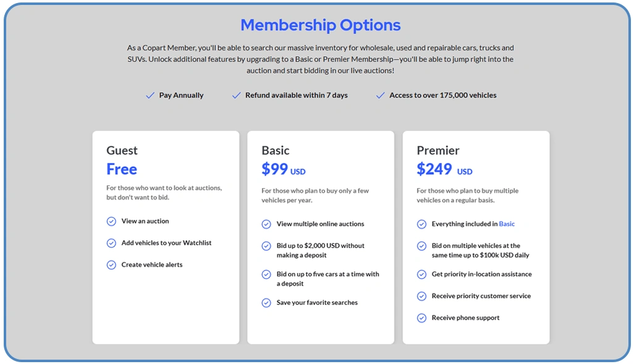The width and height of the screenshot is (634, 364).
Task: Click check icon for Get priority in-location assistance
Action: point(421,274)
